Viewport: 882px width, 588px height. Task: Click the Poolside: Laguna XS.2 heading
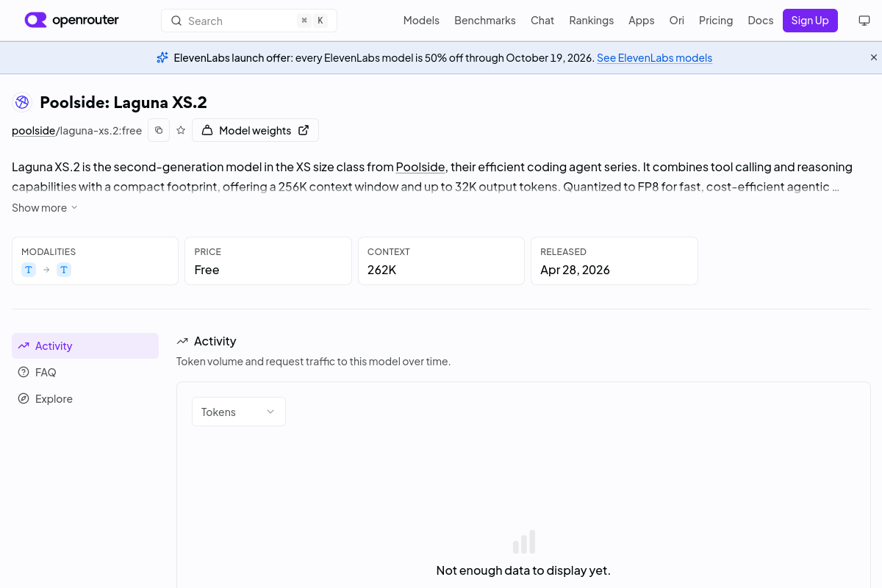pyautogui.click(x=123, y=102)
